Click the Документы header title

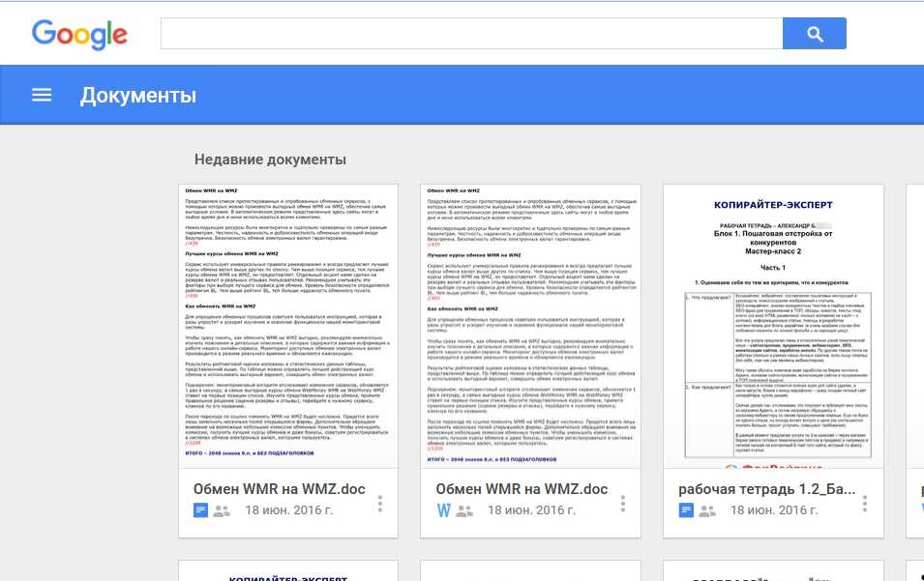pos(138,95)
